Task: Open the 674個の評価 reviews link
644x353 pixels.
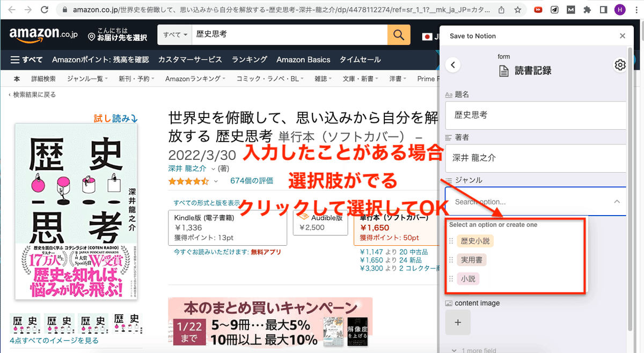Action: pos(252,181)
